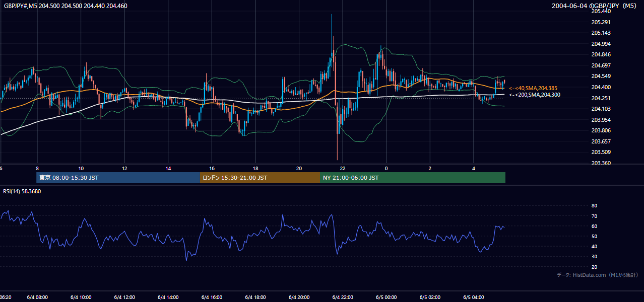This screenshot has width=644, height=302.
Task: Click RSI scale value 50
Action: [594, 236]
